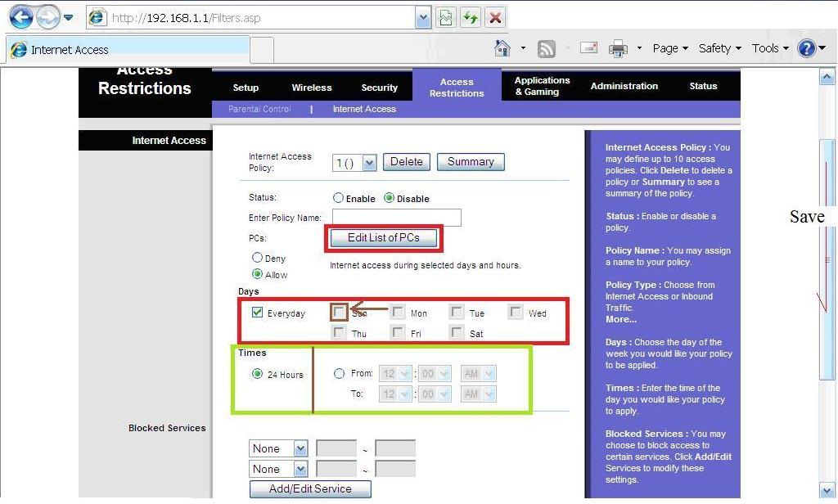Open the Applications & Gaming tab

542,86
